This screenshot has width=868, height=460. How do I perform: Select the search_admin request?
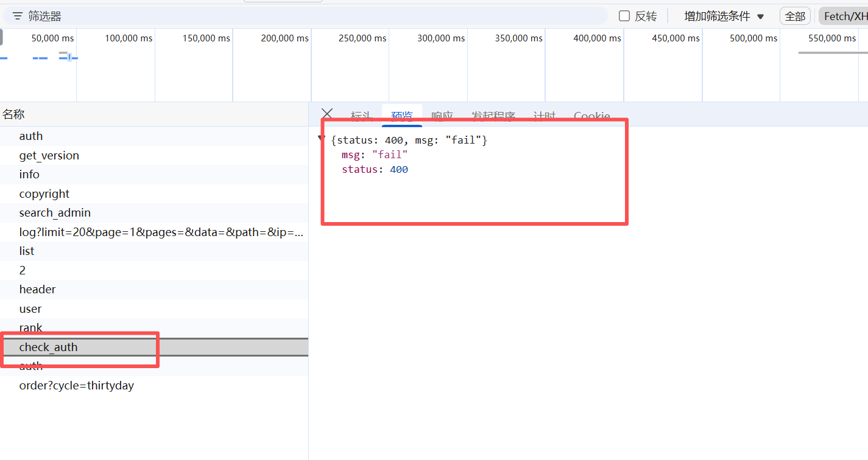pyautogui.click(x=55, y=213)
